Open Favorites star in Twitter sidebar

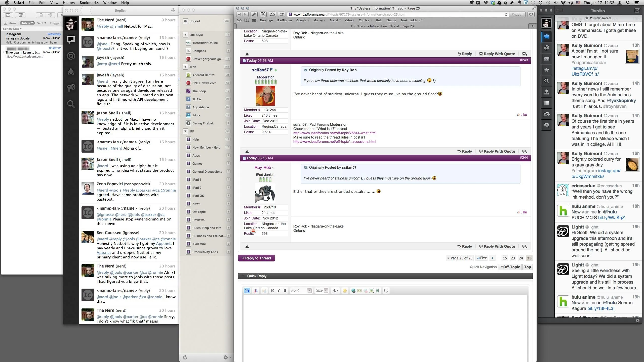coord(546,70)
